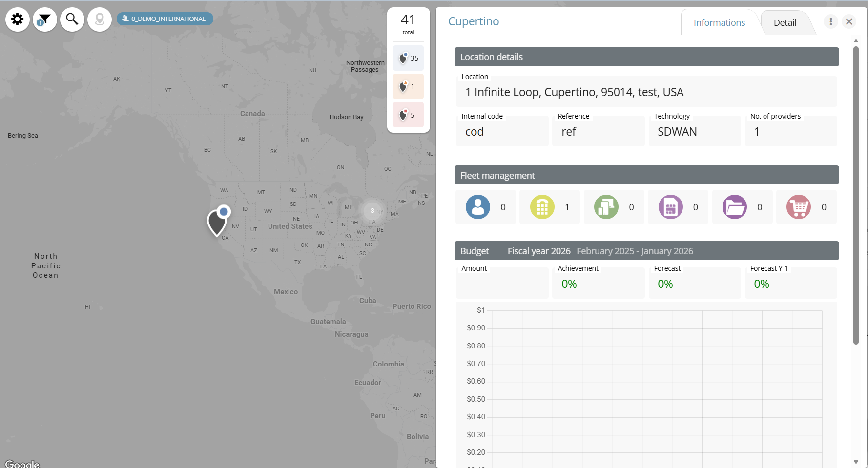Screen dimensions: 868x468
Task: Open the three-dot more options menu
Action: [x=830, y=21]
